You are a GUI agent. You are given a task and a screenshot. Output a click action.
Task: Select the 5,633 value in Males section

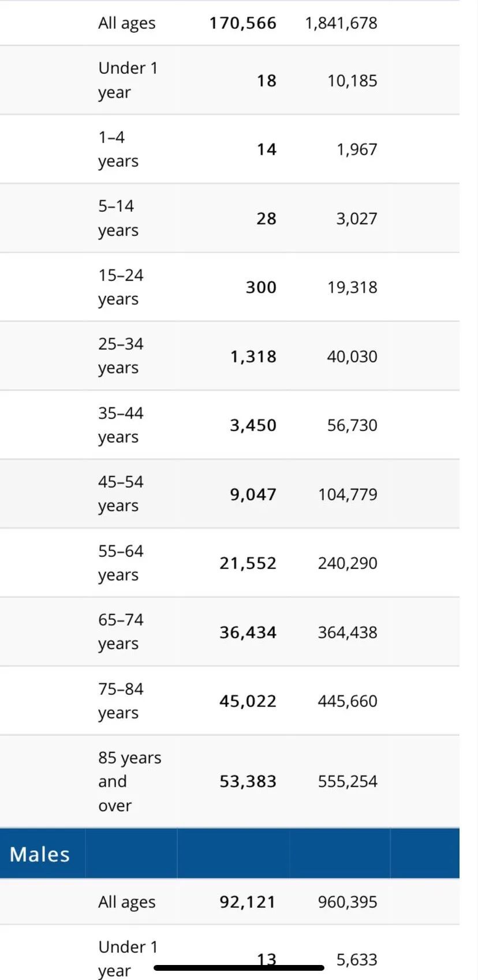click(357, 960)
